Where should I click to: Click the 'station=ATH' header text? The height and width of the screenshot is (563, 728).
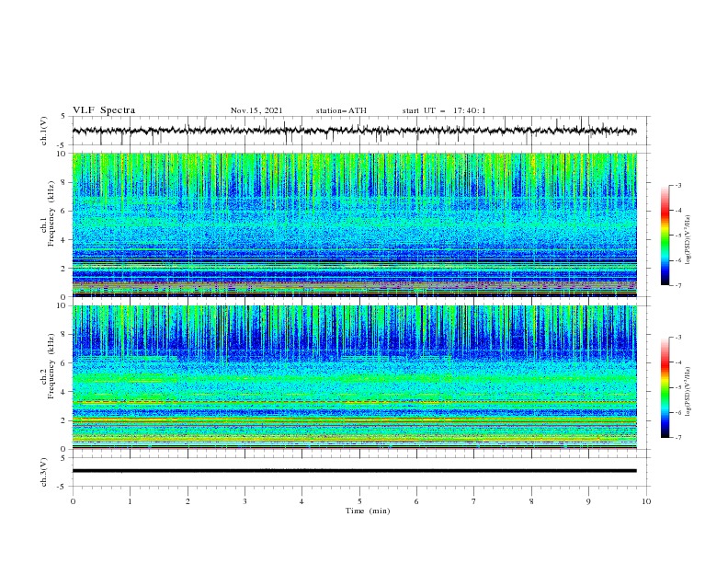(x=341, y=110)
